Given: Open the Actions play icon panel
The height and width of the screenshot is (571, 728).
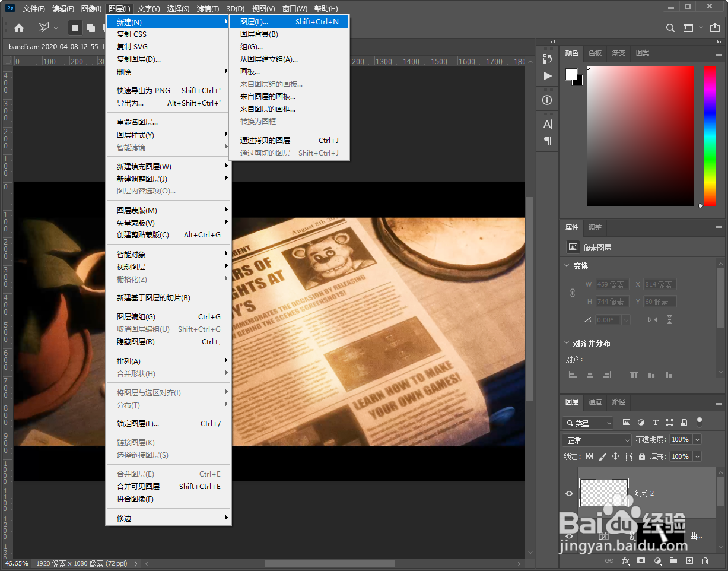Looking at the screenshot, I should [x=548, y=76].
